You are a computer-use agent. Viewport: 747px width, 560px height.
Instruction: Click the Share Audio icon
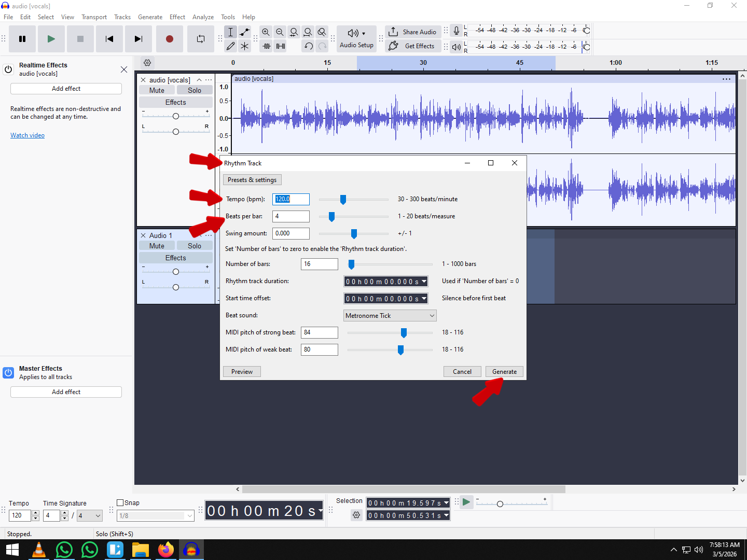pos(393,32)
